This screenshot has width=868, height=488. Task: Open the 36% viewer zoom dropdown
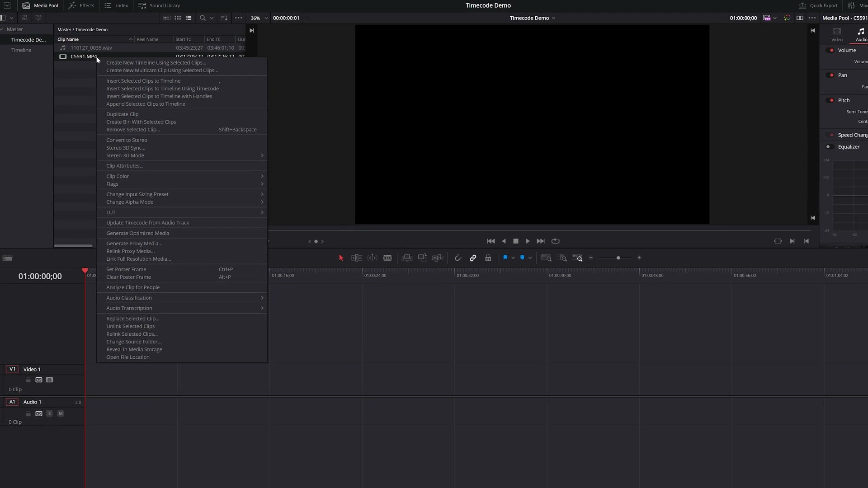click(x=259, y=18)
